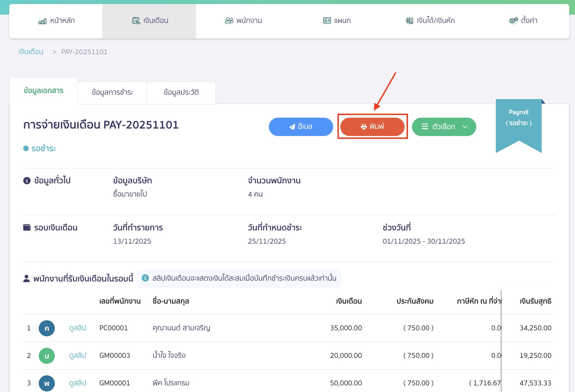Open ดูสลิป link for พีค โปรแกรม

(x=77, y=383)
